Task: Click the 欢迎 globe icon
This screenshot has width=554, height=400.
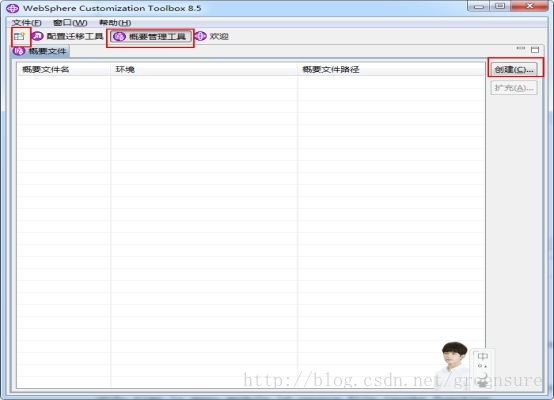Action: point(200,36)
